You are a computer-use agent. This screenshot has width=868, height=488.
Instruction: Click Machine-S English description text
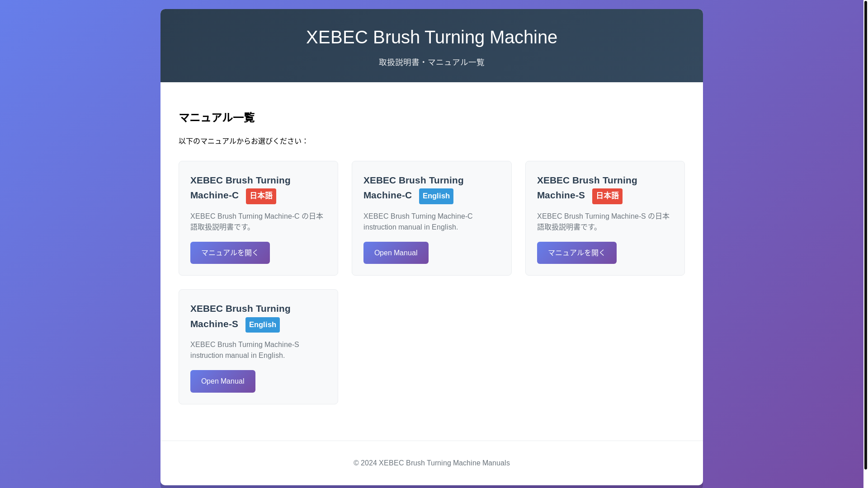(245, 350)
